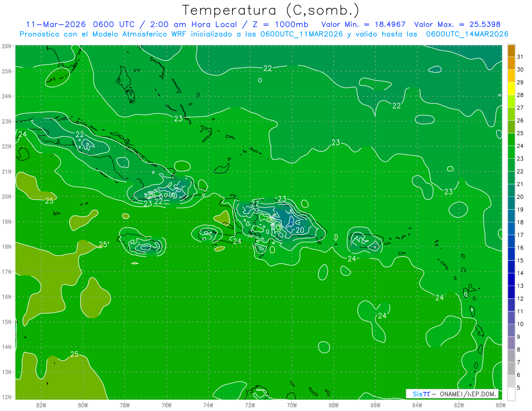Click the orange color bar segment between 30 and 31
Image resolution: width=532 pixels, height=411 pixels.
(x=511, y=63)
